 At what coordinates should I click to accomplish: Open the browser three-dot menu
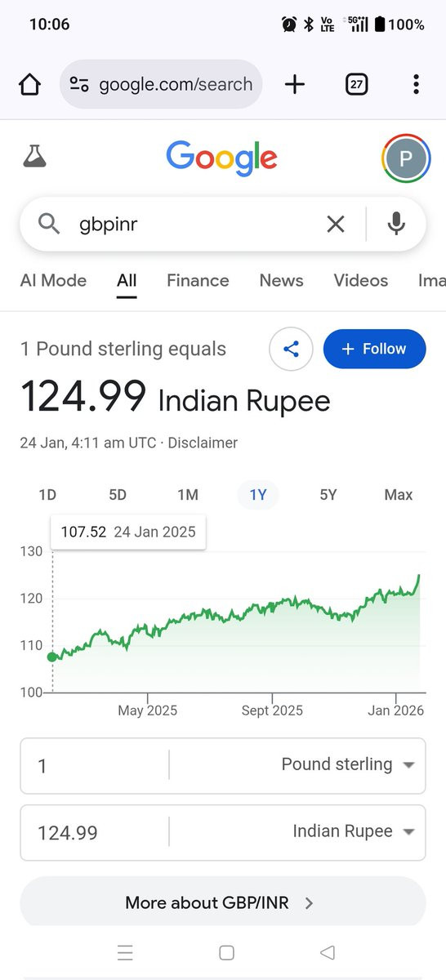[x=416, y=84]
